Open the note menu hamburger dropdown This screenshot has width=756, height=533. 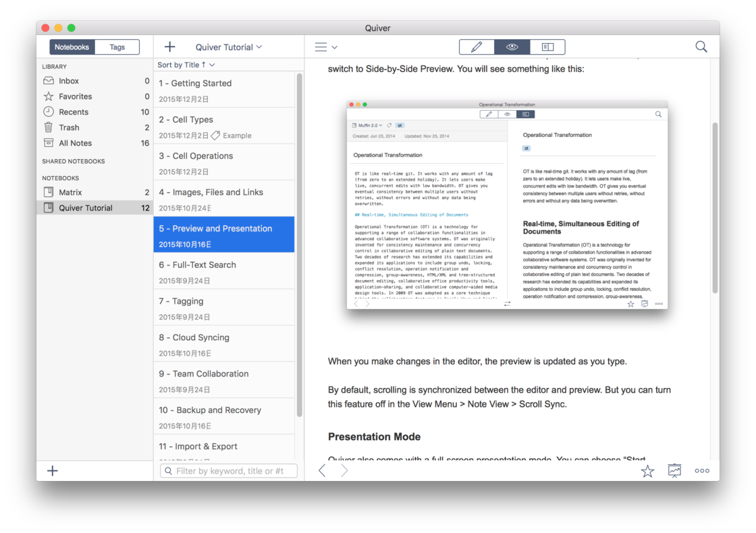tap(326, 47)
